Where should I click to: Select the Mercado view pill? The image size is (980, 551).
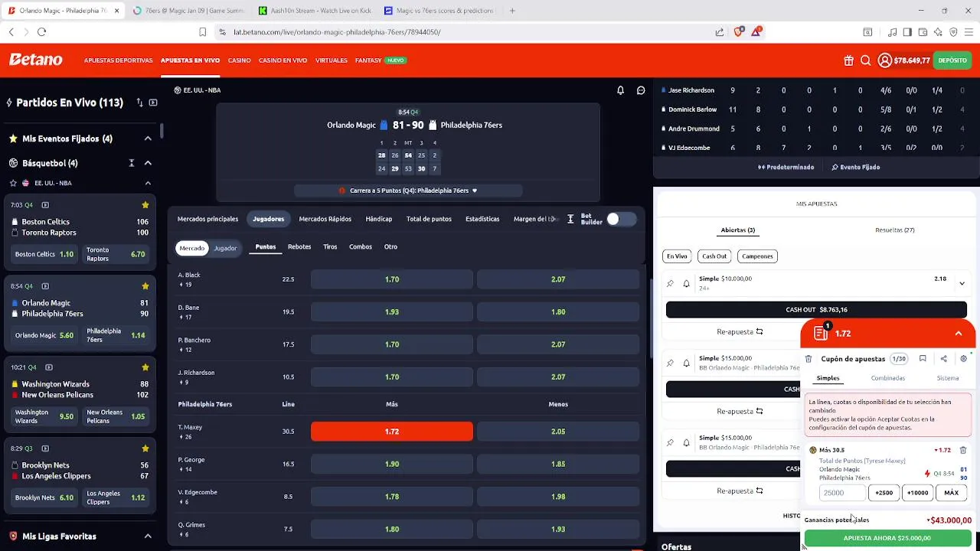coord(192,248)
